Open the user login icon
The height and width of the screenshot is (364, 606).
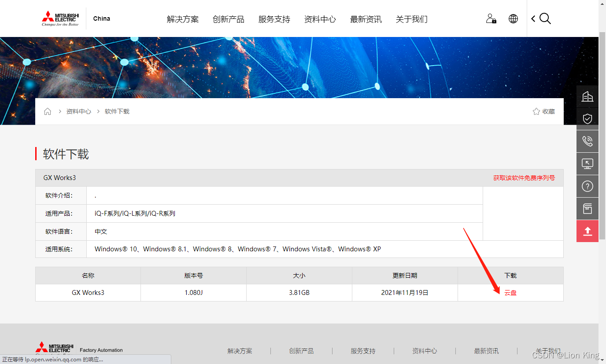point(491,18)
